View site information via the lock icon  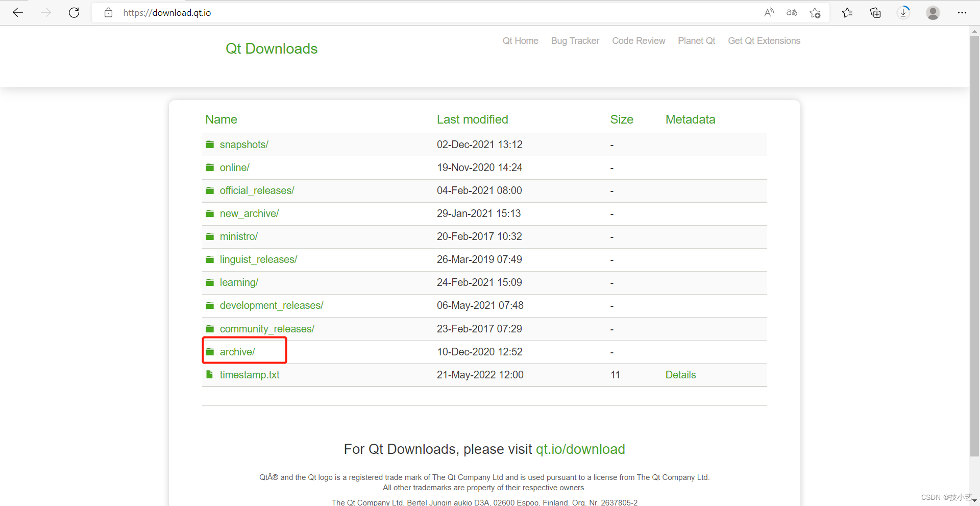click(x=108, y=13)
